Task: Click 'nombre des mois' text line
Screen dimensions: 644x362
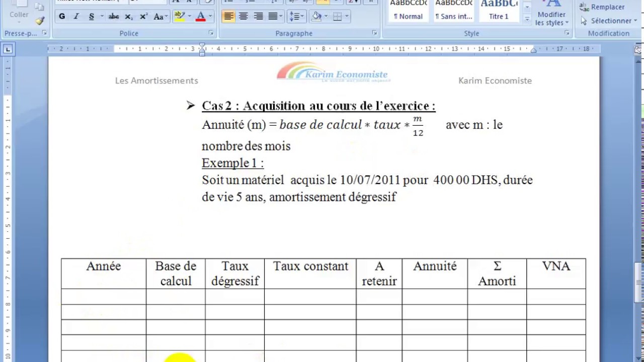Action: (246, 146)
